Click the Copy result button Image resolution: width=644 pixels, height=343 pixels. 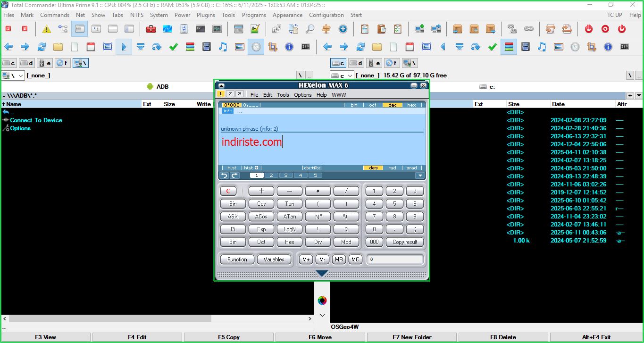405,242
